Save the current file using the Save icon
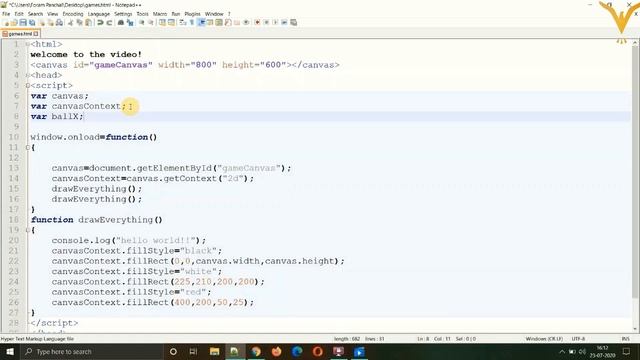Screen dimensions: 640x360 coord(23,23)
